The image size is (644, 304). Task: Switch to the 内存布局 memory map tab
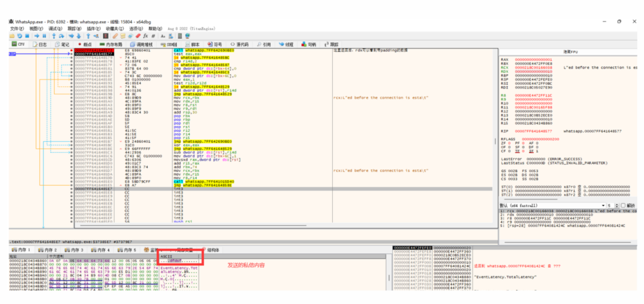pos(111,44)
